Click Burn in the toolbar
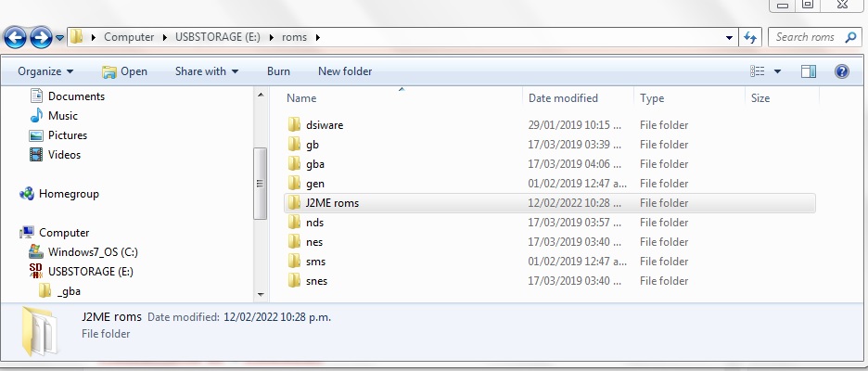Screen dimensions: 868x371 point(278,70)
